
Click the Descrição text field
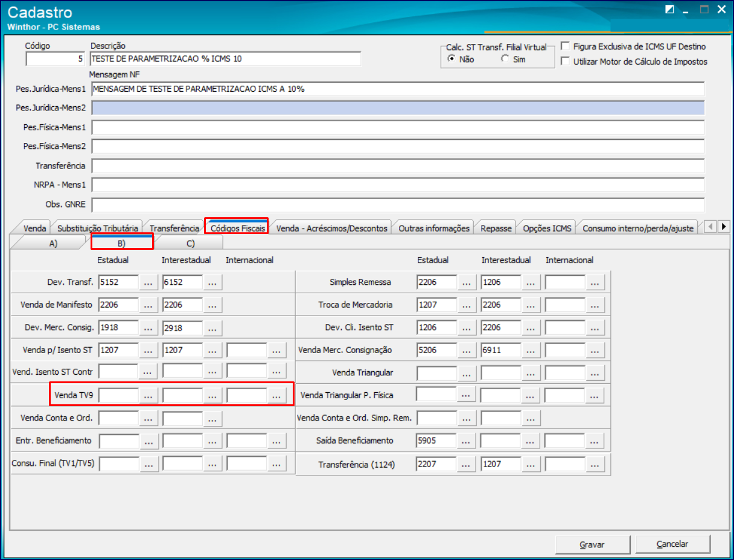point(226,59)
